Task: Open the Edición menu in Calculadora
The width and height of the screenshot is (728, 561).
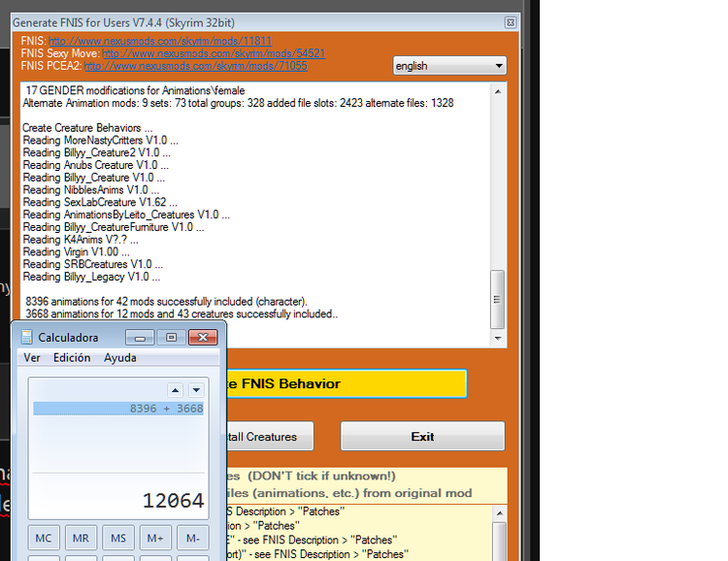Action: [72, 357]
